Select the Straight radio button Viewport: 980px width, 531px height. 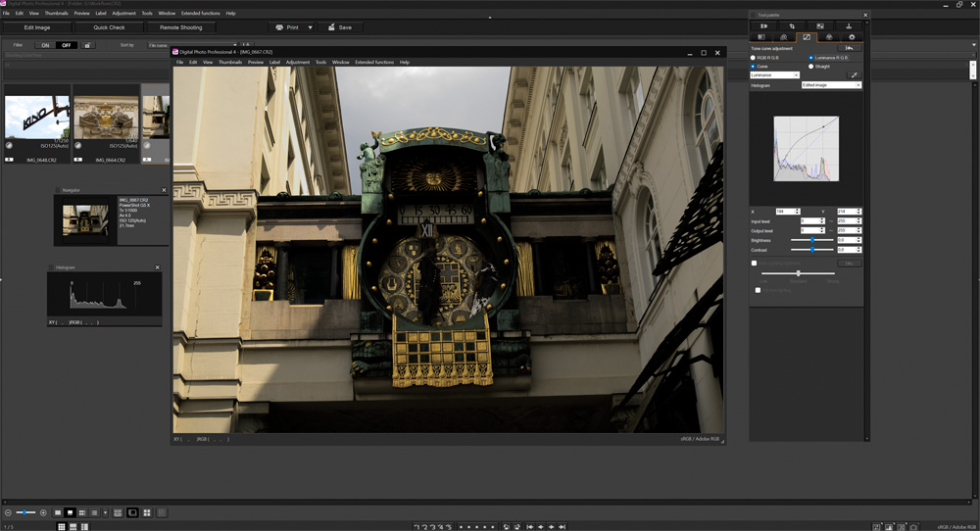point(811,67)
